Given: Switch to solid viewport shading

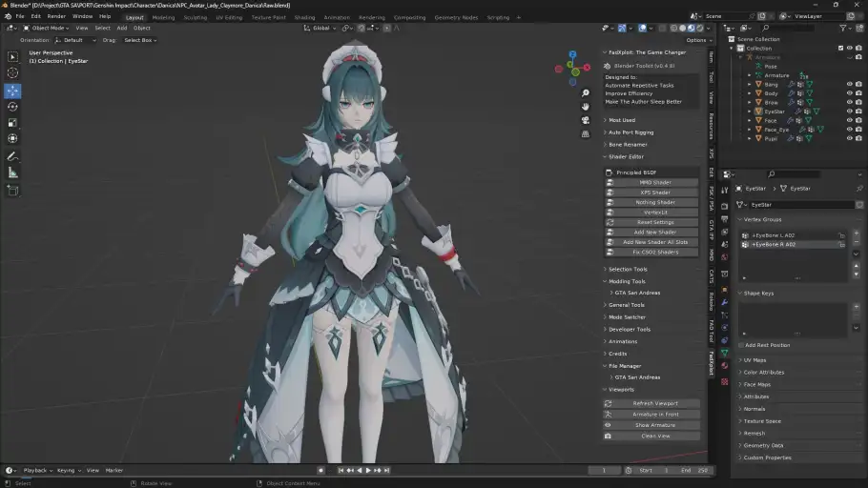Looking at the screenshot, I should coord(683,29).
